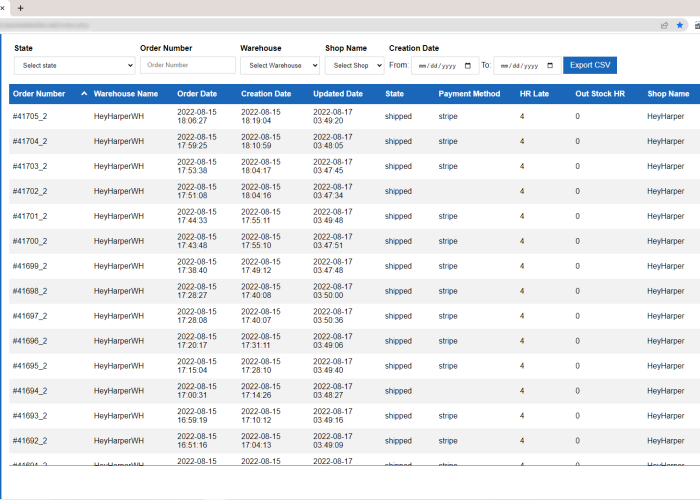Click stripe payment in row #41700_2
The width and height of the screenshot is (700, 500).
tap(448, 242)
